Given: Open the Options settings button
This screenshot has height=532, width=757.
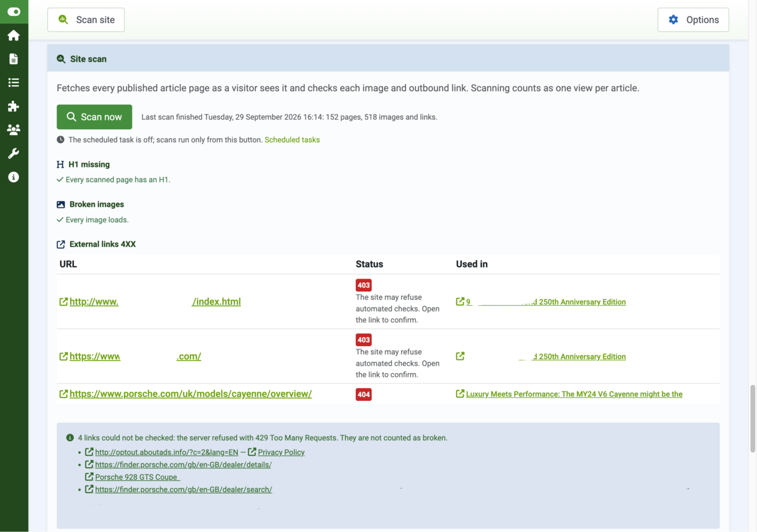Looking at the screenshot, I should point(693,20).
